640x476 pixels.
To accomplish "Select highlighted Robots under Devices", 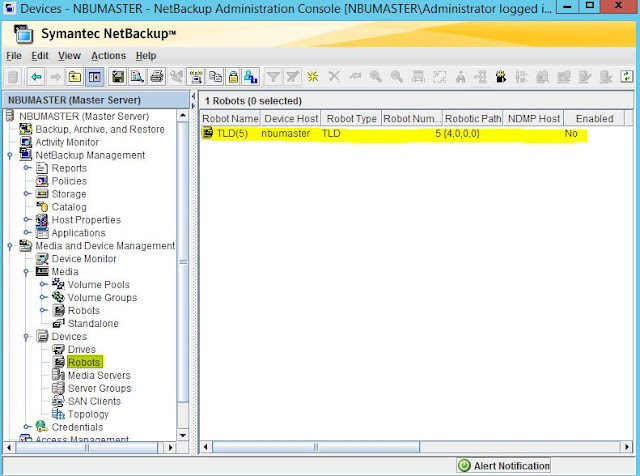I will point(84,362).
